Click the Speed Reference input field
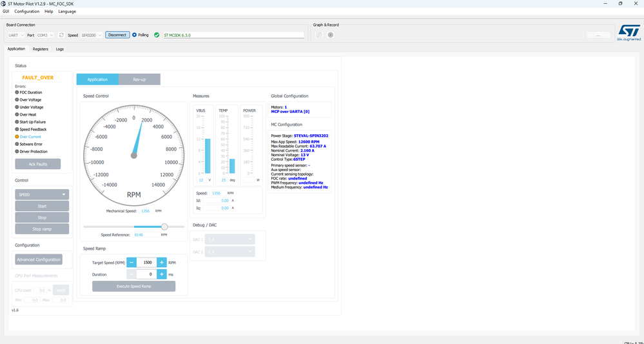 (146, 235)
